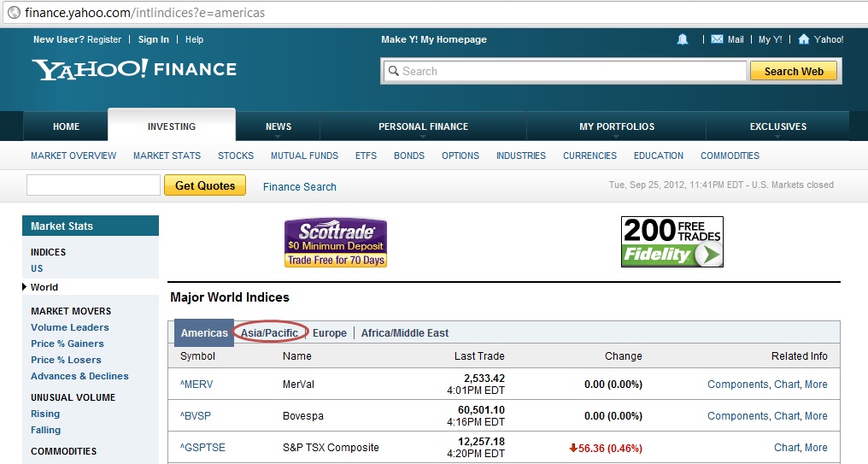Click into the web search field
Screen dimensions: 868x464
click(x=565, y=71)
